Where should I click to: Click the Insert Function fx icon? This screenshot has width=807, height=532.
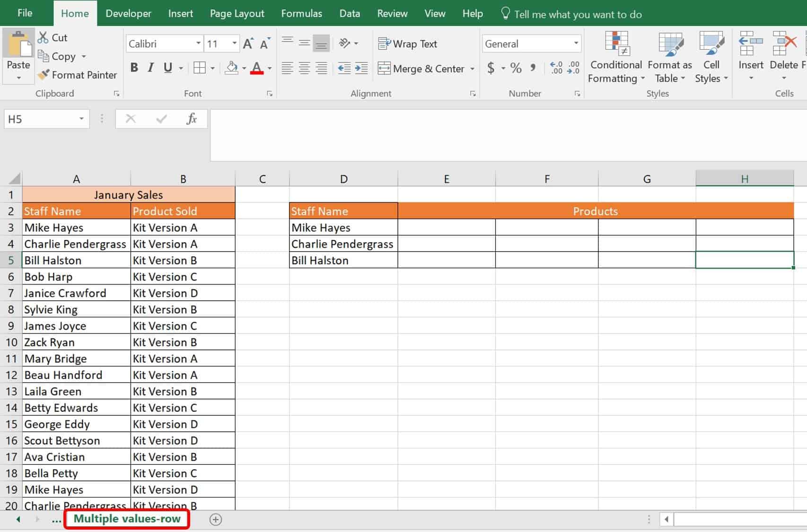192,119
